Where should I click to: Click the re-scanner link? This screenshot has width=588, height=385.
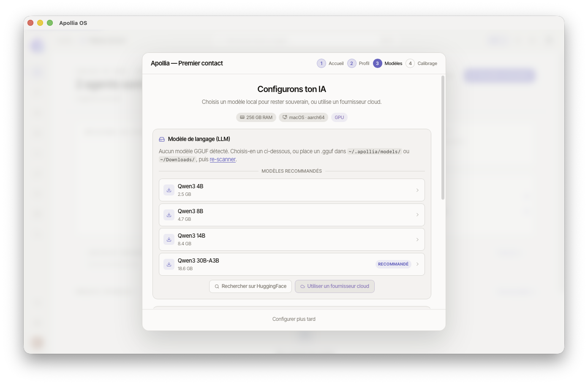(223, 160)
